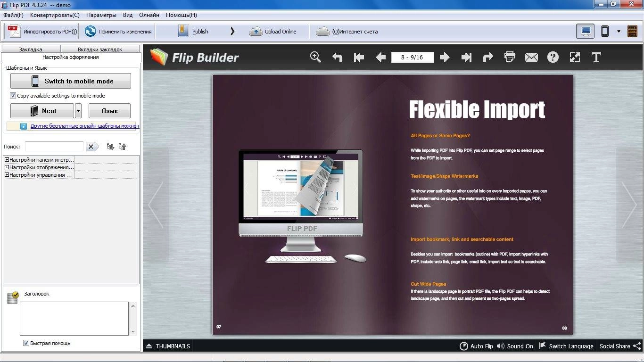Click the Flip Builder logo
Viewport: 644px width, 362px height.
(195, 57)
